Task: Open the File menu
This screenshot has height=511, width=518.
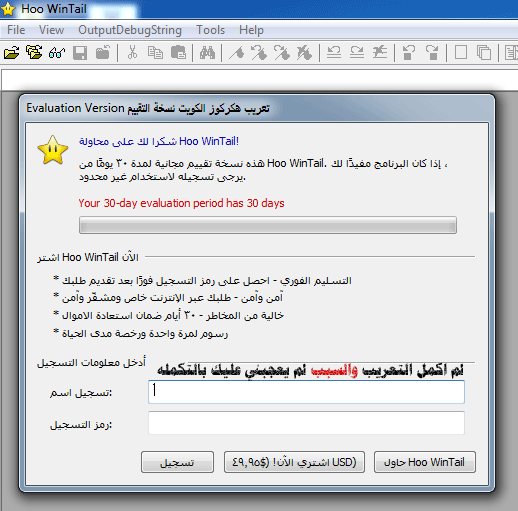Action: pos(16,30)
